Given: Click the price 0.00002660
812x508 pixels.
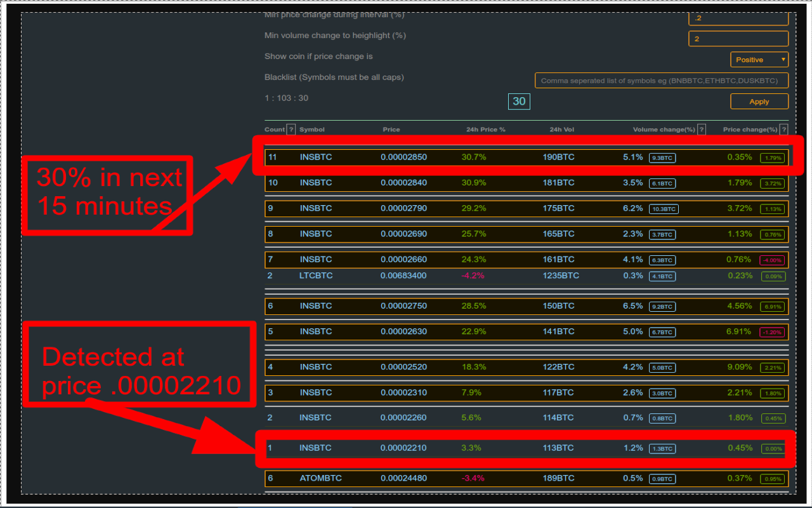Looking at the screenshot, I should pyautogui.click(x=404, y=259).
